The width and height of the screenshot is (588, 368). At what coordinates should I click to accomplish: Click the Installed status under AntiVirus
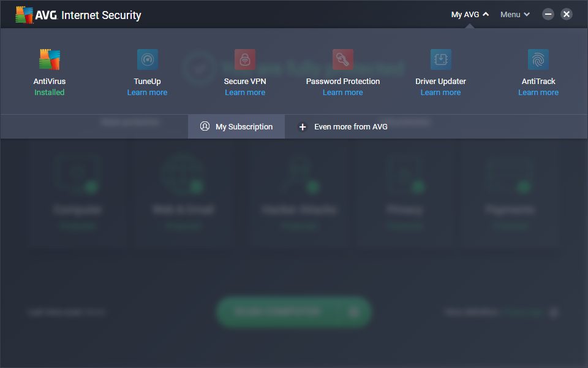[x=50, y=93]
